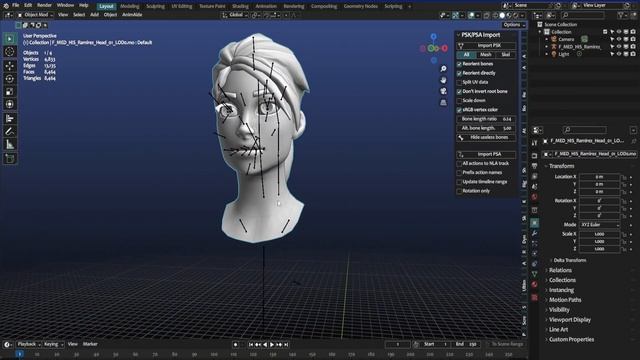The width and height of the screenshot is (640, 360).
Task: Expand the Delta Transform panel
Action: tap(568, 260)
